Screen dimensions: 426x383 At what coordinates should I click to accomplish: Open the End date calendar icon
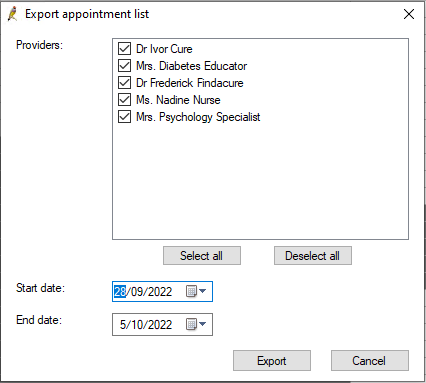[191, 324]
